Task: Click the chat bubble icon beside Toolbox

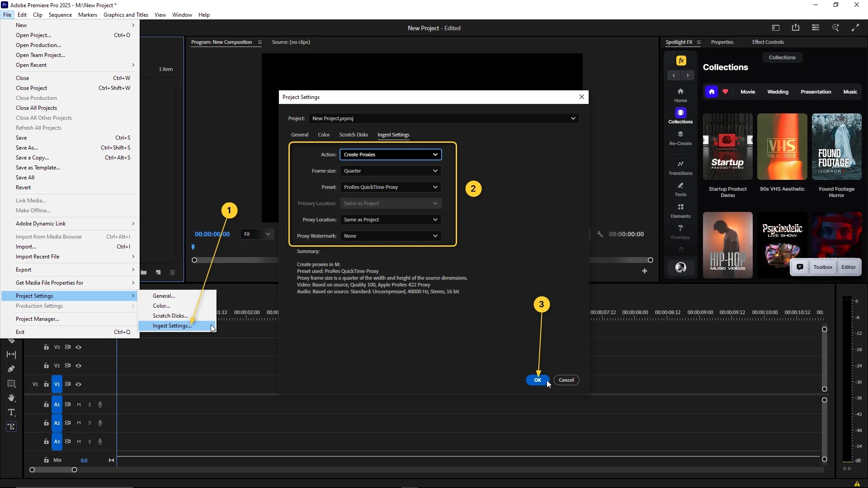Action: click(x=800, y=267)
